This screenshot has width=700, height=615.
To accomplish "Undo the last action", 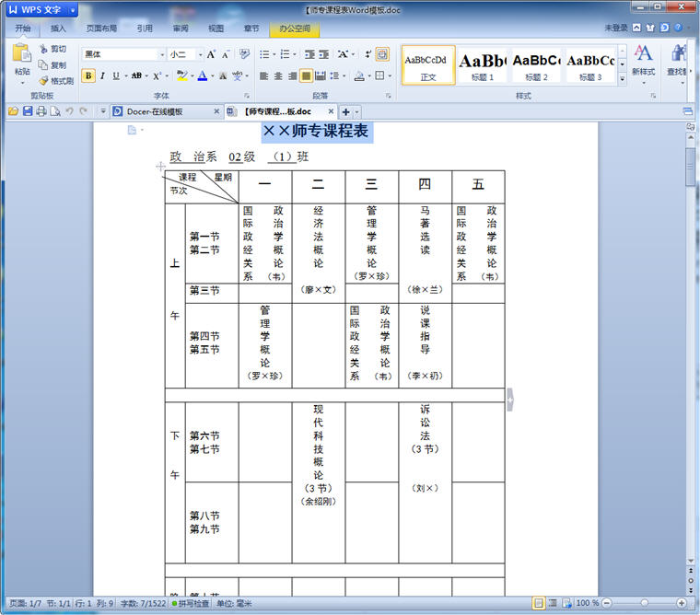I will (69, 111).
